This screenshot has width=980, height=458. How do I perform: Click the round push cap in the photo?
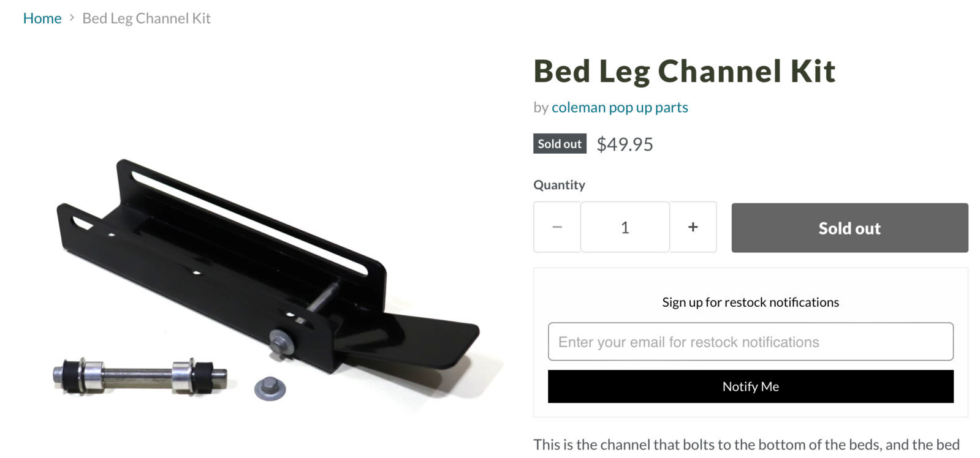click(270, 389)
